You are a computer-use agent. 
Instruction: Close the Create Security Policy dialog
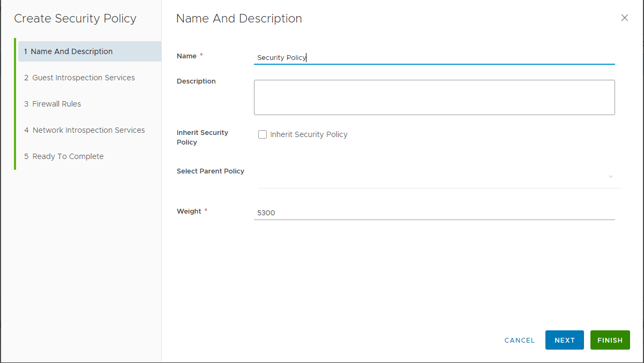point(624,18)
